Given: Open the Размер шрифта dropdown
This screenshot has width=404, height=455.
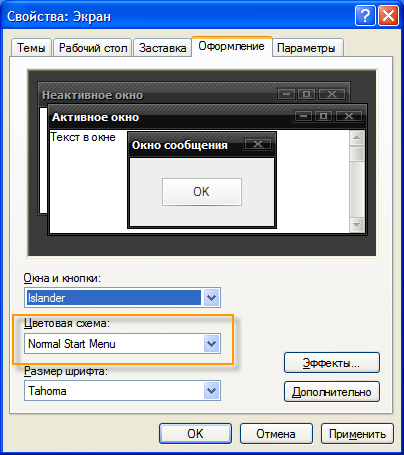Looking at the screenshot, I should (x=211, y=390).
